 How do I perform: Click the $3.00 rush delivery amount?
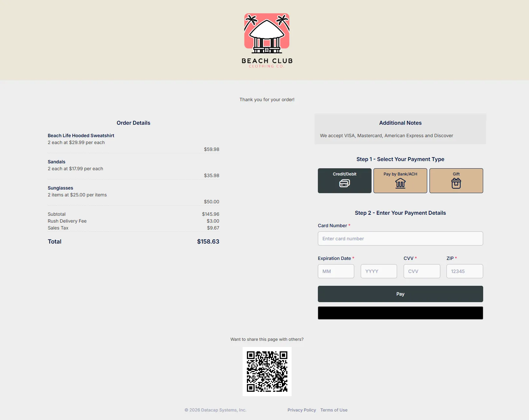pos(213,221)
